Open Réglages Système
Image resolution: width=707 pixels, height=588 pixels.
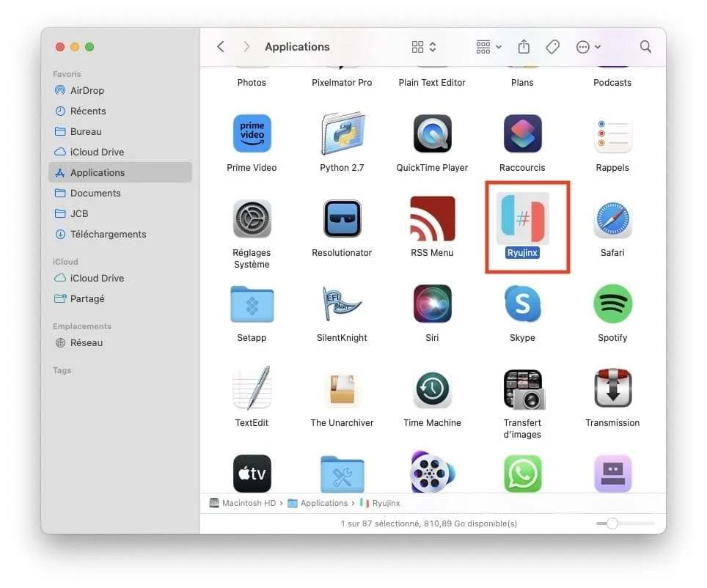coord(252,218)
